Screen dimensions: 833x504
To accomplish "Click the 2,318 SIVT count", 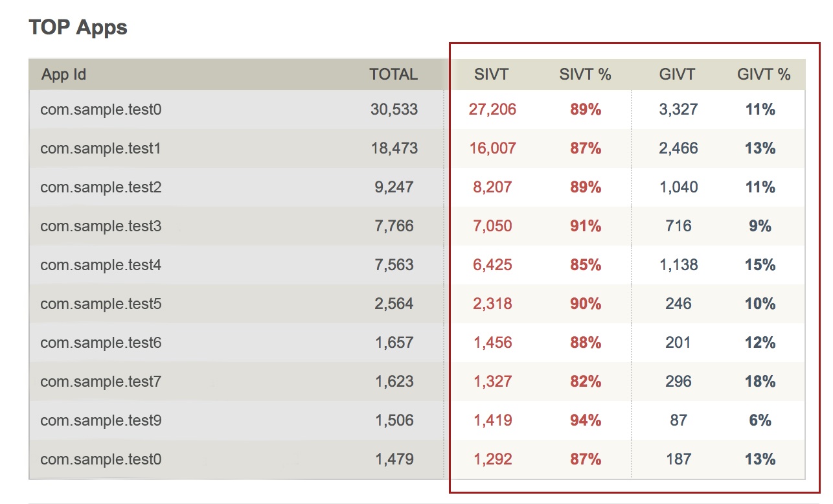I will pyautogui.click(x=492, y=304).
